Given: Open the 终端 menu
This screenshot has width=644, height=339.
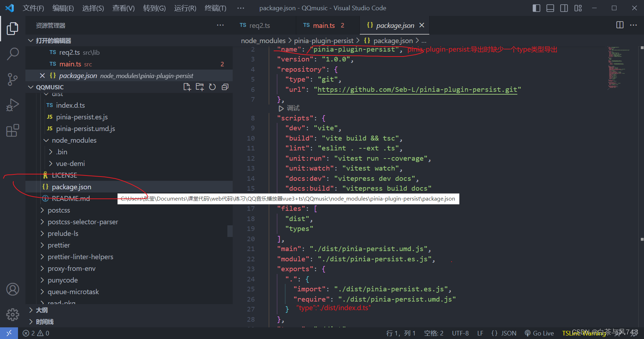Looking at the screenshot, I should coord(215,8).
